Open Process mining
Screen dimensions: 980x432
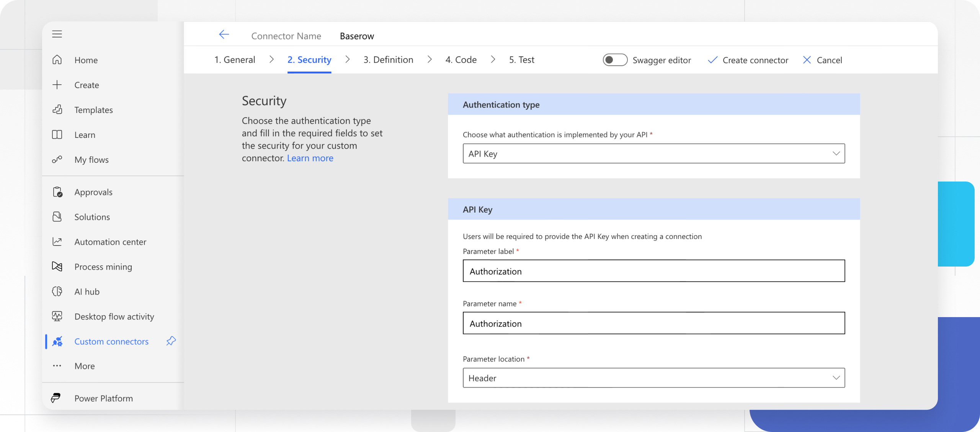coord(103,267)
